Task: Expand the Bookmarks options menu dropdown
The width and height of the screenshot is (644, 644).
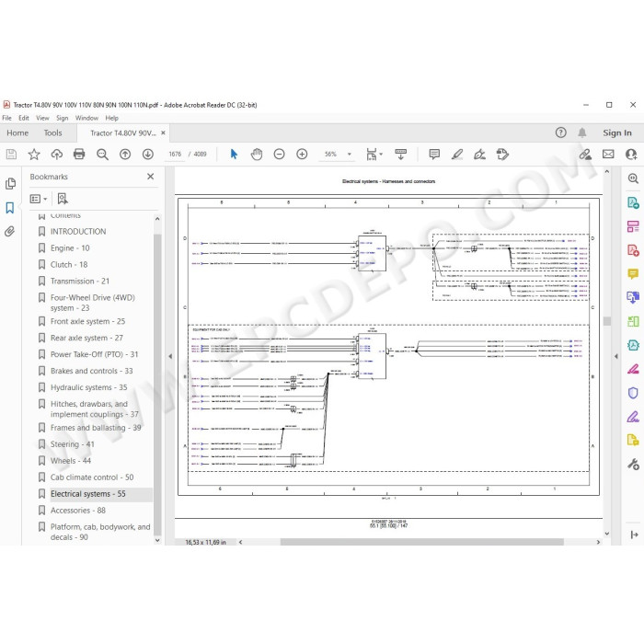Action: (39, 199)
